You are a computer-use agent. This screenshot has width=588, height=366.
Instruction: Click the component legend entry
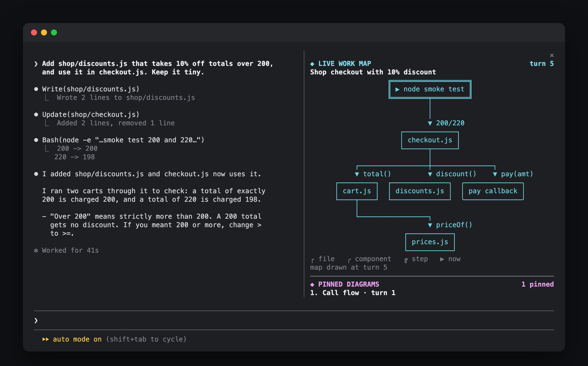click(x=370, y=259)
